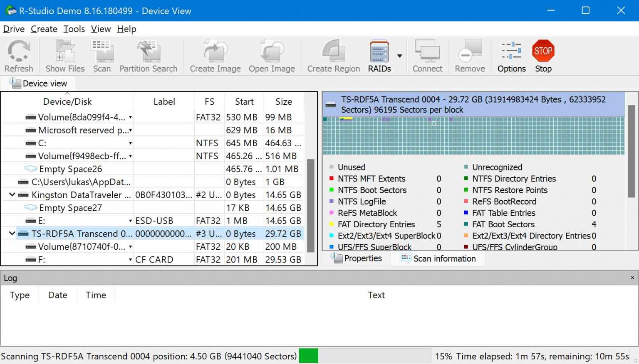The image size is (639, 364).
Task: Collapse the Kingston DataTraveler tree entry
Action: pos(11,194)
